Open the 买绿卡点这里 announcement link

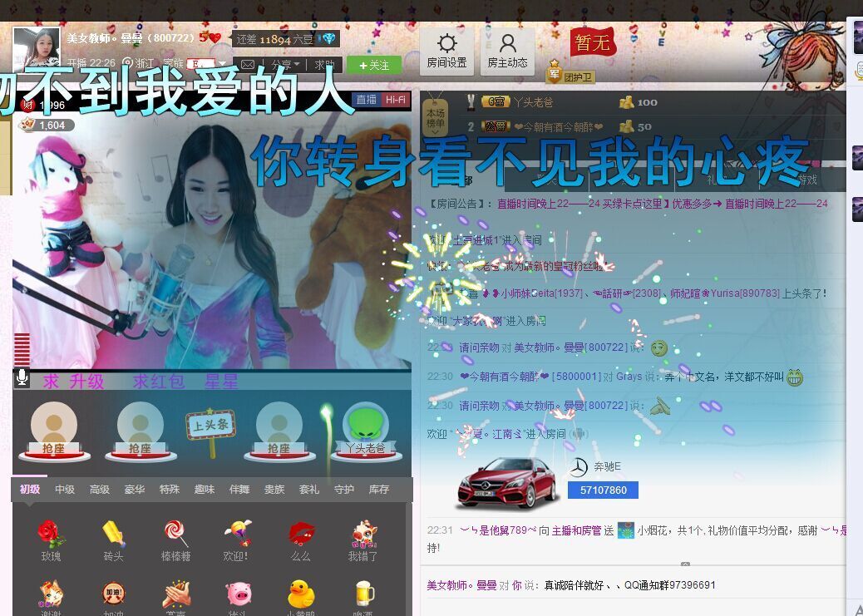tap(636, 204)
